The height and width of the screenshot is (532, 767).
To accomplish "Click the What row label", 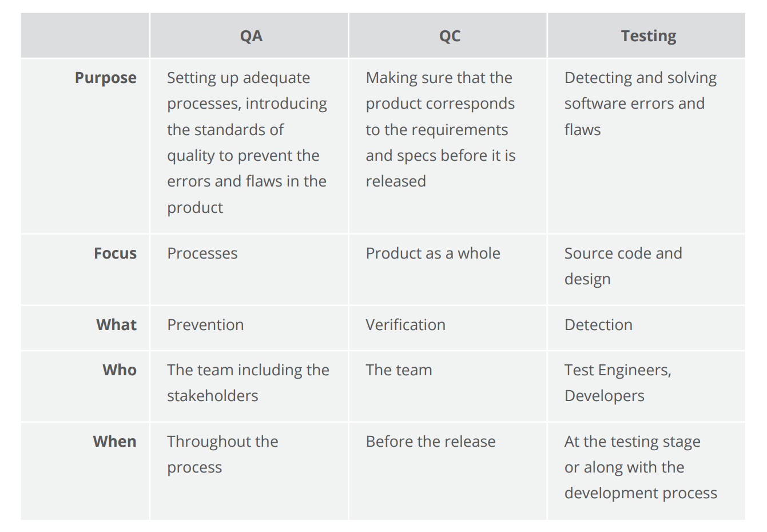I will coord(116,325).
